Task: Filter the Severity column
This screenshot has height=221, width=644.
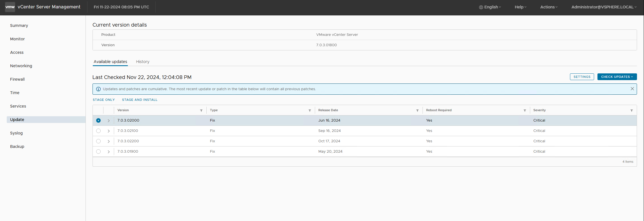Action: (x=632, y=110)
